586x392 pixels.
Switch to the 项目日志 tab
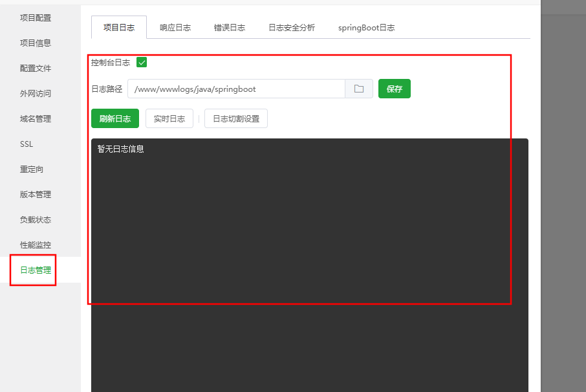pyautogui.click(x=119, y=27)
